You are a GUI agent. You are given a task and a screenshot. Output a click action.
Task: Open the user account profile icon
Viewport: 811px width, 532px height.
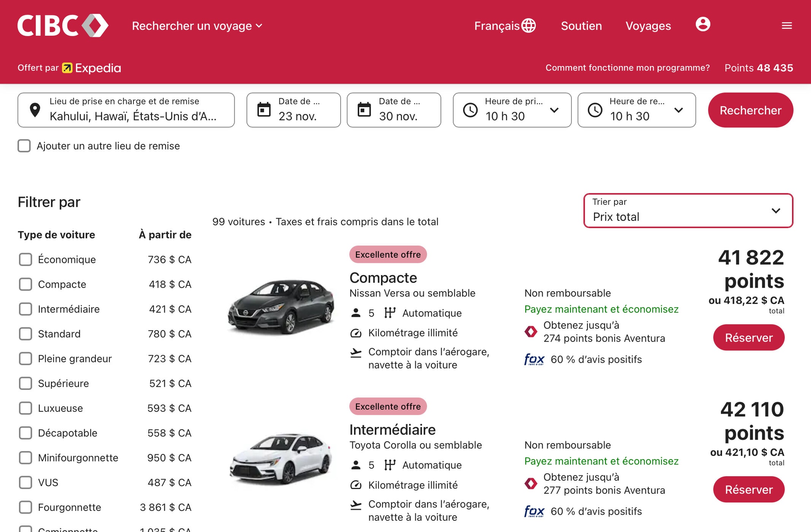703,24
